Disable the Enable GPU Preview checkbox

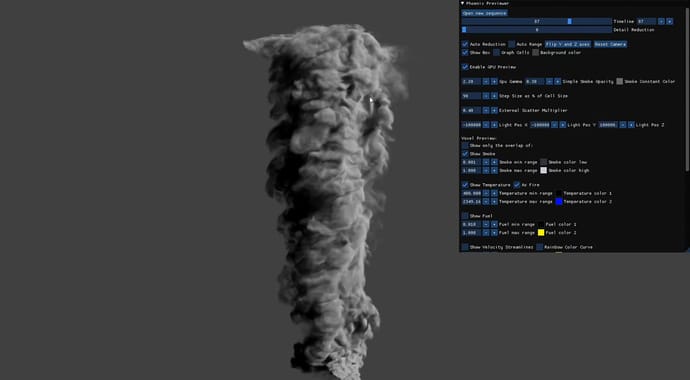[465, 67]
